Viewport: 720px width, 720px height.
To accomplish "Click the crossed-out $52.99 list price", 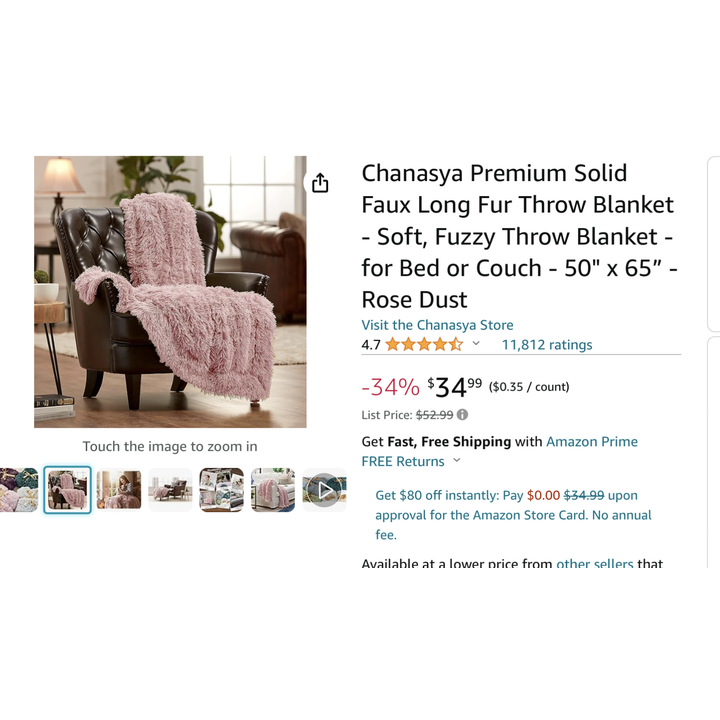I will click(434, 415).
